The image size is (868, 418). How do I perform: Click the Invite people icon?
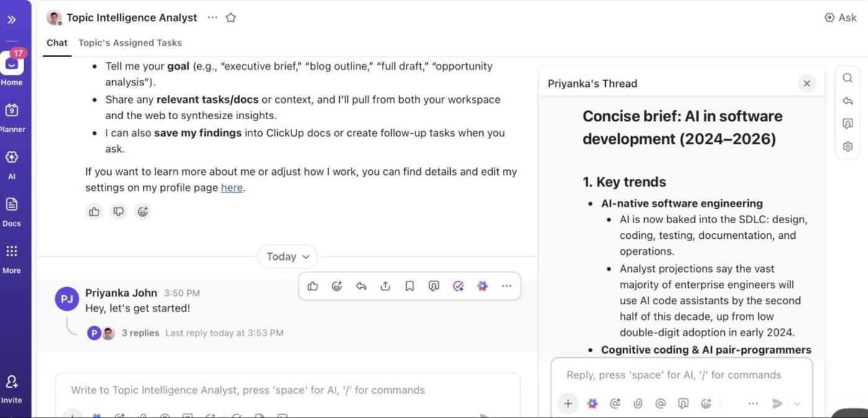(12, 387)
